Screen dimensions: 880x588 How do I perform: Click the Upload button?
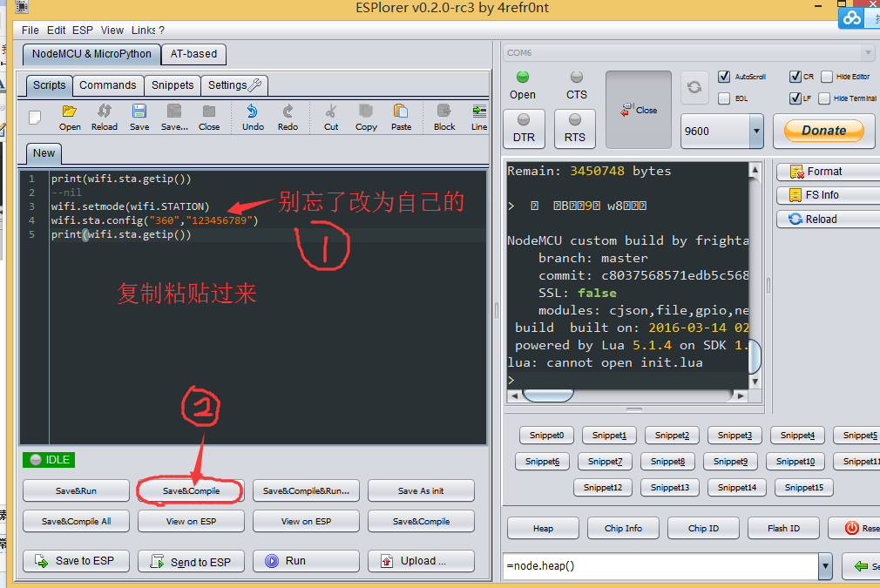421,560
